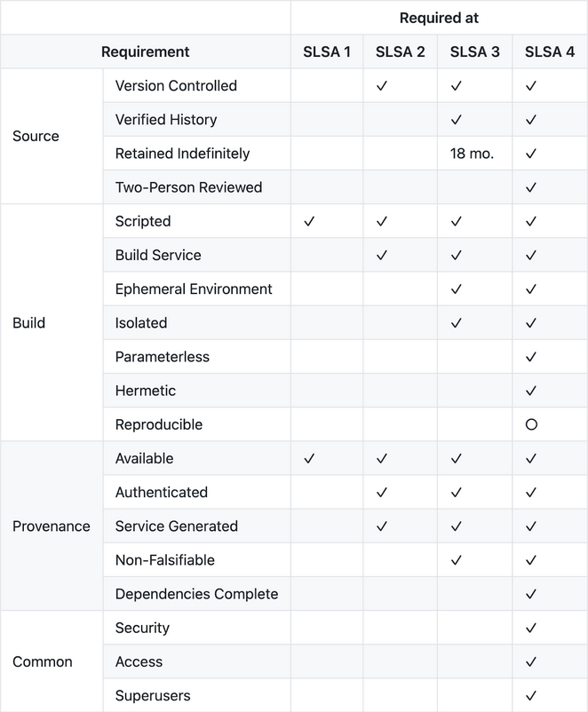Click the Isolated checkmark under SLSA 3
The height and width of the screenshot is (712, 588).
457,323
